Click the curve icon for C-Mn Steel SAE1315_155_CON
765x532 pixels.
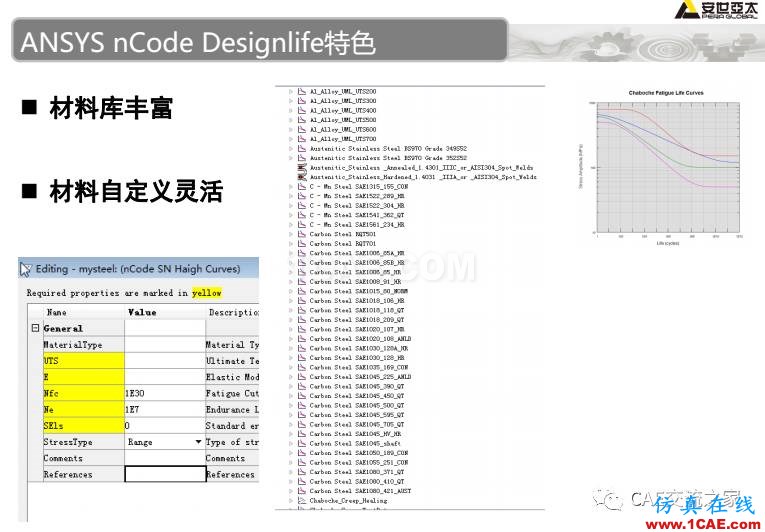pos(302,186)
